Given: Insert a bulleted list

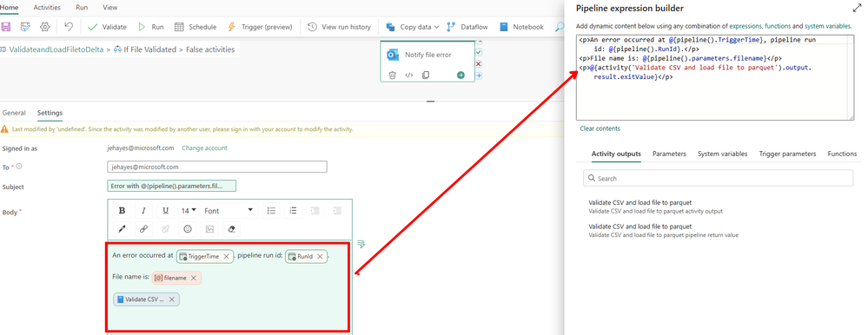Looking at the screenshot, I should 271,211.
